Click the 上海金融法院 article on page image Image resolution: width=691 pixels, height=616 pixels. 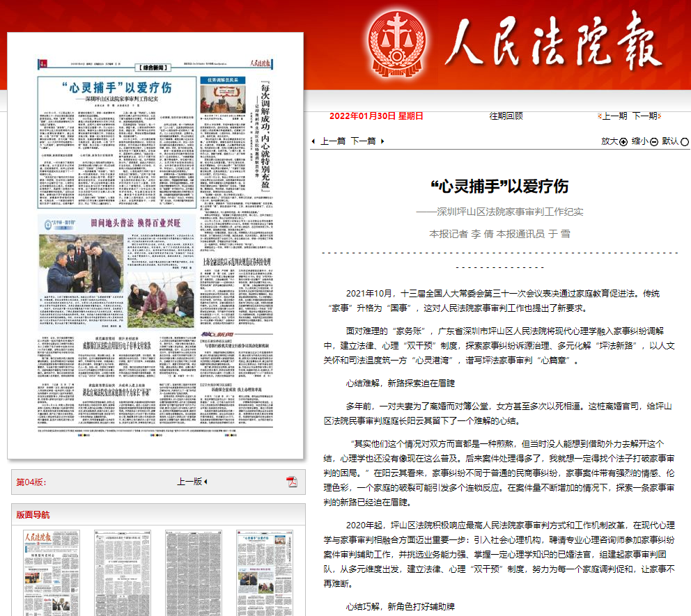tap(237, 293)
